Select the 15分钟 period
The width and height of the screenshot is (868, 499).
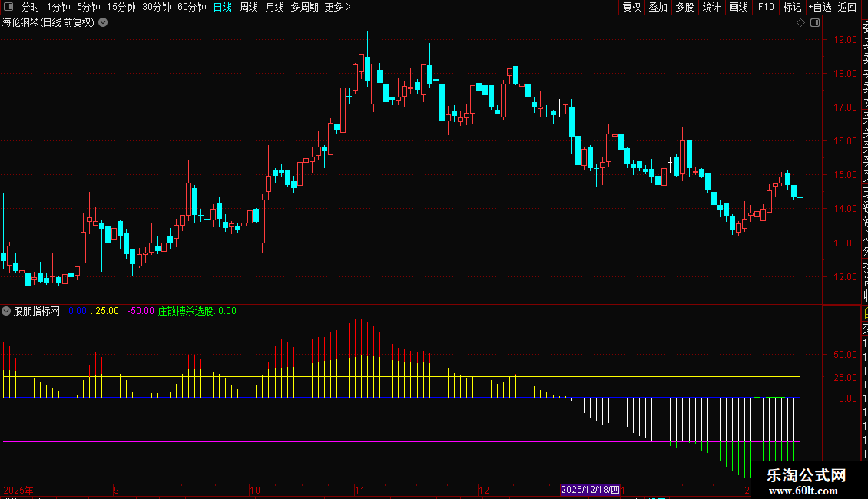(x=121, y=7)
